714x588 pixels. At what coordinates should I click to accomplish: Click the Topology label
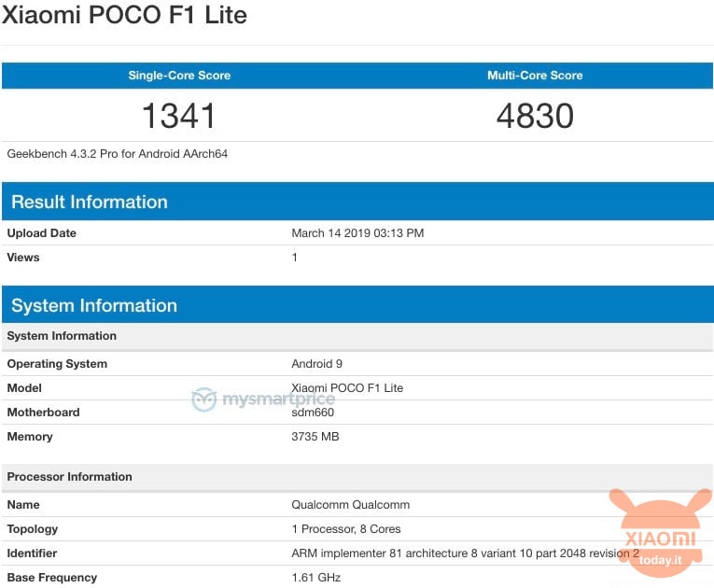pyautogui.click(x=33, y=529)
